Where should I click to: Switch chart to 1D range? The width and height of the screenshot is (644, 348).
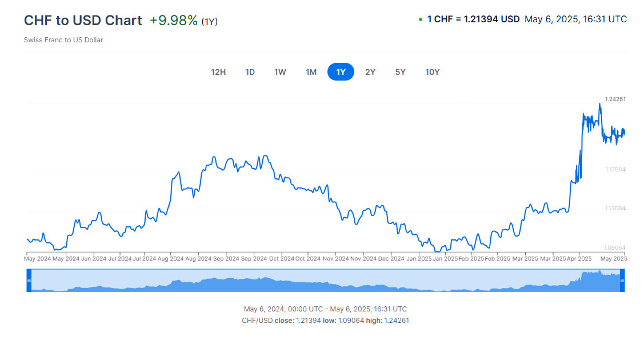(250, 72)
